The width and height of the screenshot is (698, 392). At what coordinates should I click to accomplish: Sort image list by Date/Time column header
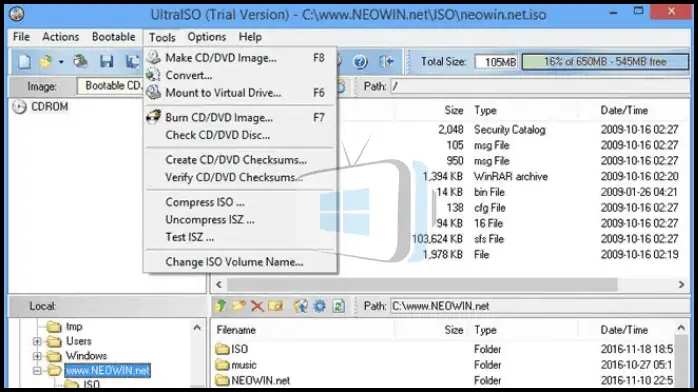624,110
